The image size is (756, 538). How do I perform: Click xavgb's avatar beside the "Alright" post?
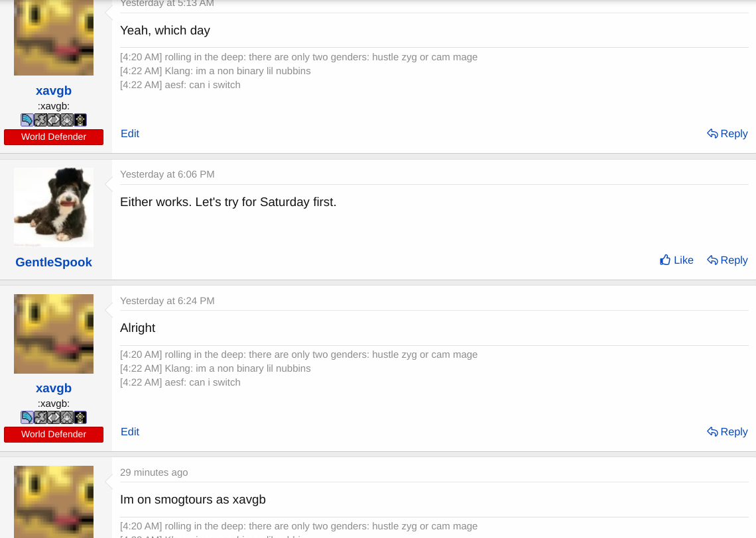point(54,334)
